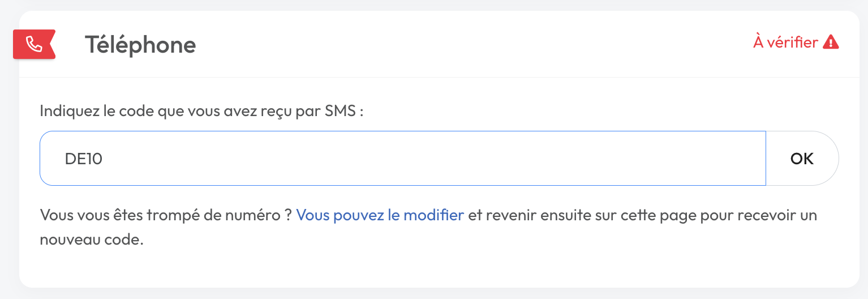Click the "Téléphone" section heading
Image resolution: width=868 pixels, height=299 pixels.
(x=140, y=44)
